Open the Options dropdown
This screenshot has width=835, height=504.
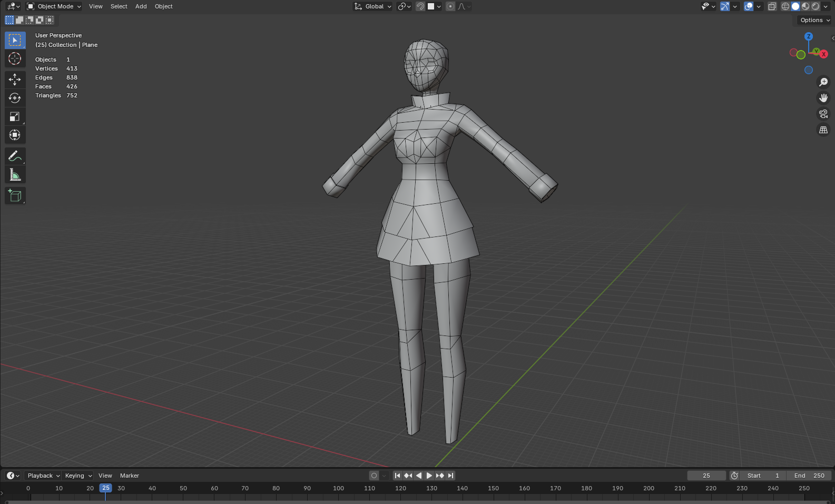[x=815, y=20]
